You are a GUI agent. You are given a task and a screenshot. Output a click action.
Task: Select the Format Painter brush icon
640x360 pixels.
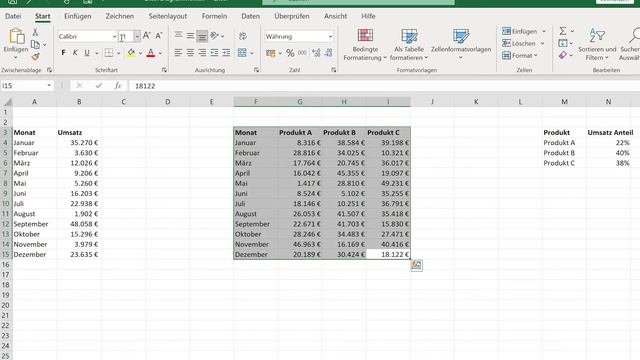(36, 57)
